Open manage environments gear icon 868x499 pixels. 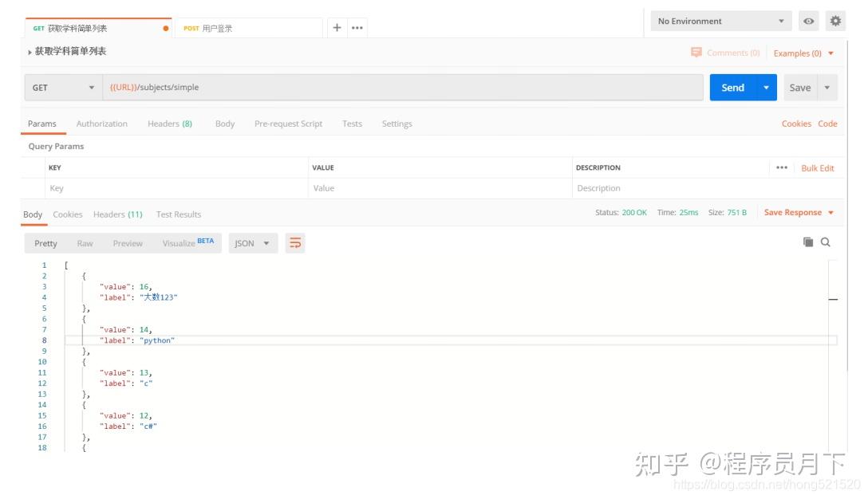[835, 21]
